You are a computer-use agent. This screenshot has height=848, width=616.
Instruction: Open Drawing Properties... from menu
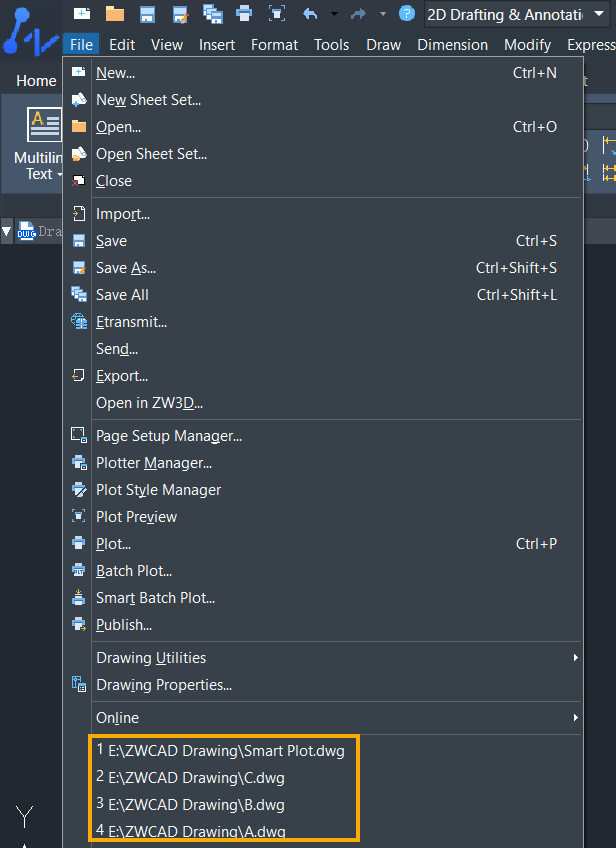click(x=323, y=685)
